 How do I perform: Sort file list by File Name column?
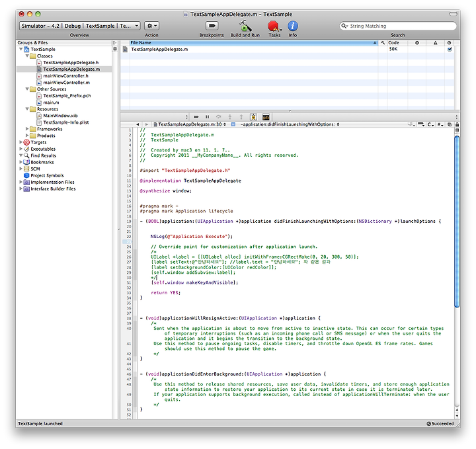253,43
